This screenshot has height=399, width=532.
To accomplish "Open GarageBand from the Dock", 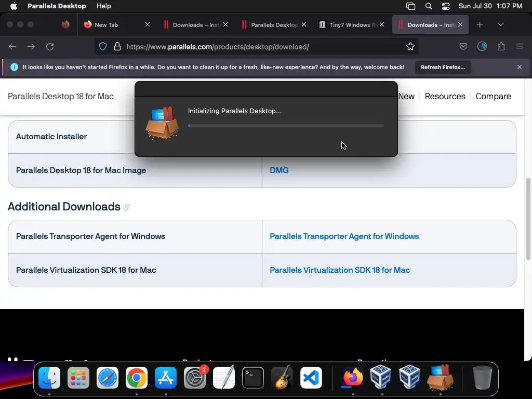I will point(282,378).
